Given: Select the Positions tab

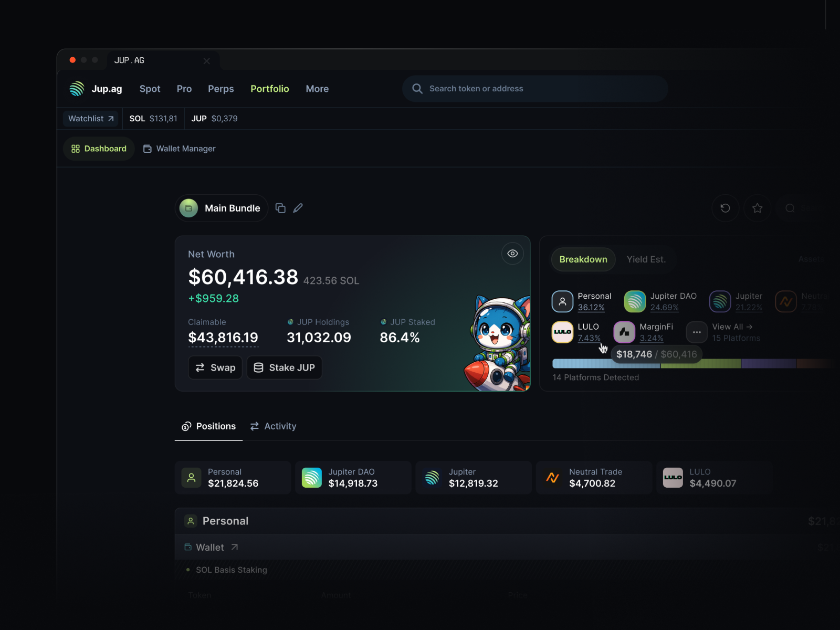Looking at the screenshot, I should pos(208,426).
